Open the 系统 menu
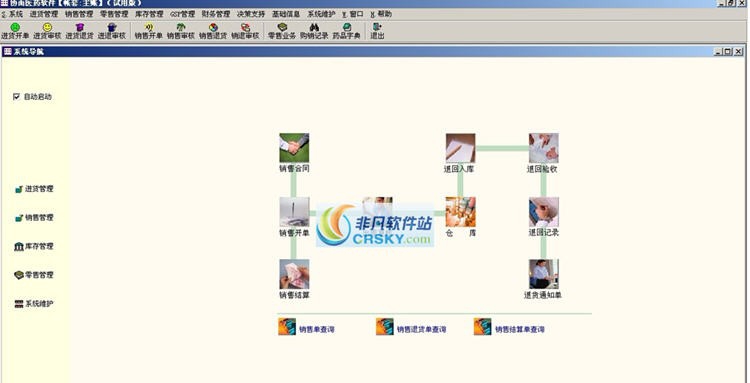 [x=13, y=14]
